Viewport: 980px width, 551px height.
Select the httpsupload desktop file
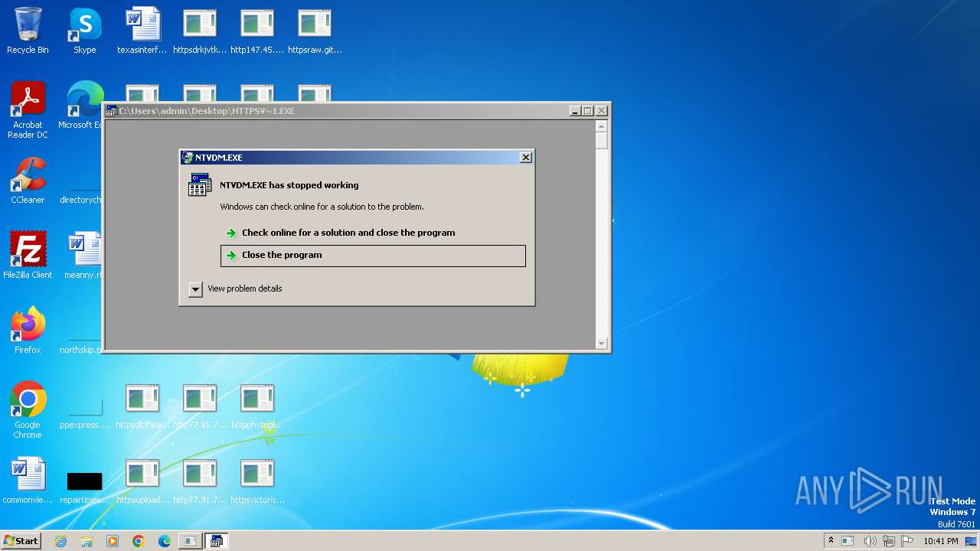click(x=142, y=481)
